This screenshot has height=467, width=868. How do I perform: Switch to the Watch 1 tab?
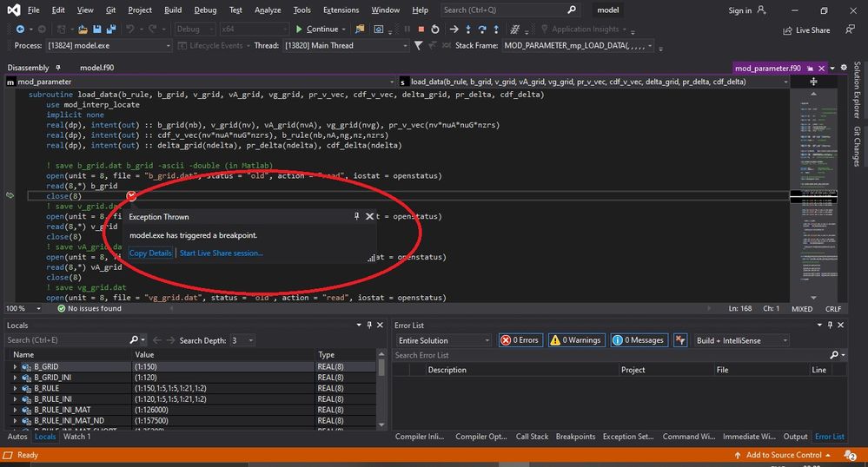tap(77, 437)
